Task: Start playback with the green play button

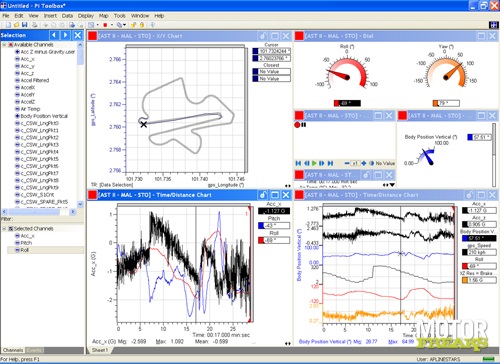Action: pyautogui.click(x=314, y=163)
